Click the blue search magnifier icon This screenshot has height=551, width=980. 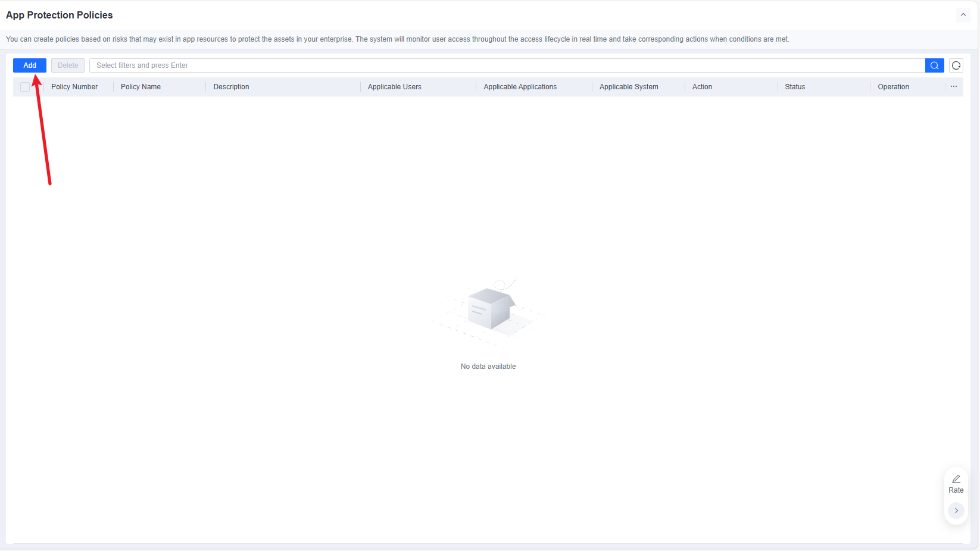point(934,65)
